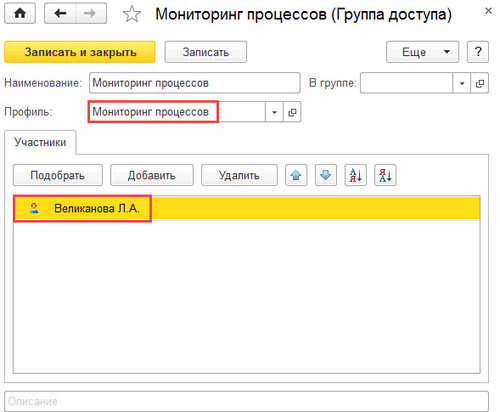Screen dimensions: 500x412
Task: Navigate back with the left arrow
Action: (x=60, y=13)
